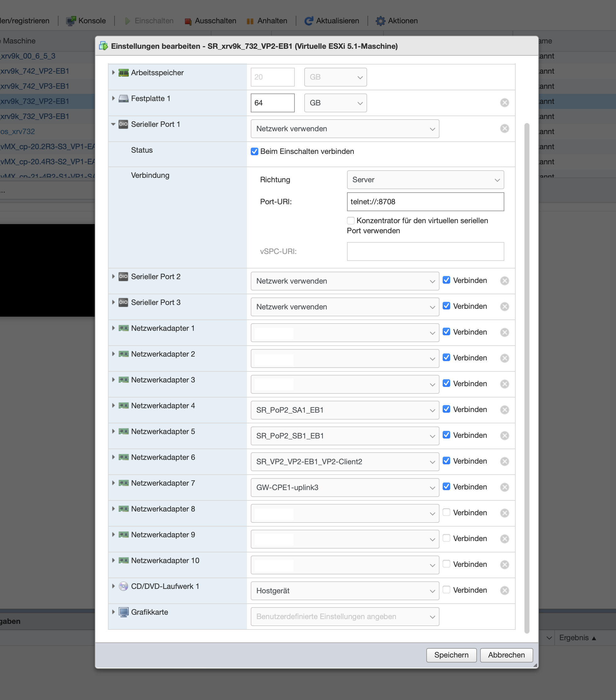
Task: Click the Abbrechen button
Action: [x=506, y=655]
